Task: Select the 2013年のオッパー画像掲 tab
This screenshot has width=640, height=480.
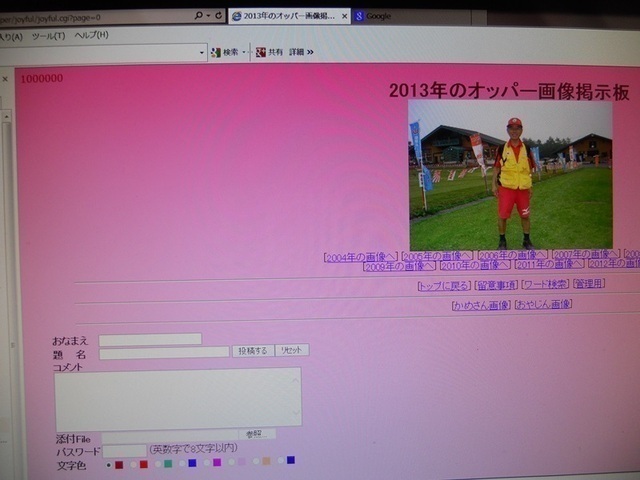Action: (289, 16)
